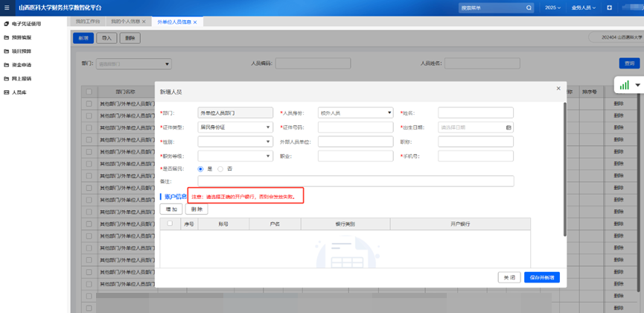Switch to the 我的工作台 tab
644x313 pixels.
(88, 22)
